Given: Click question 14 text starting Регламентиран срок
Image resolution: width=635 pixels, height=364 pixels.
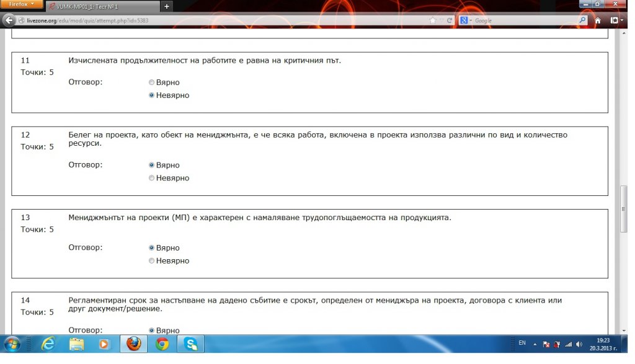Looking at the screenshot, I should 314,304.
